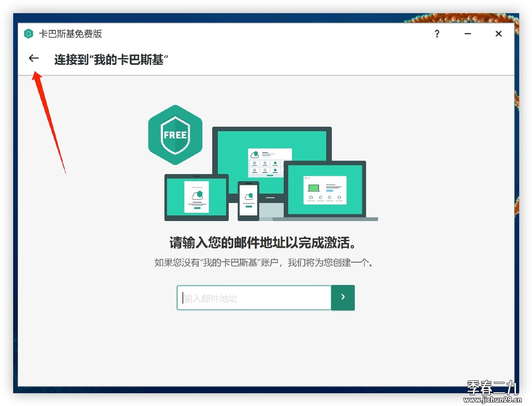Click inside the 输入邮件地址 email field
532x406 pixels.
coord(254,297)
